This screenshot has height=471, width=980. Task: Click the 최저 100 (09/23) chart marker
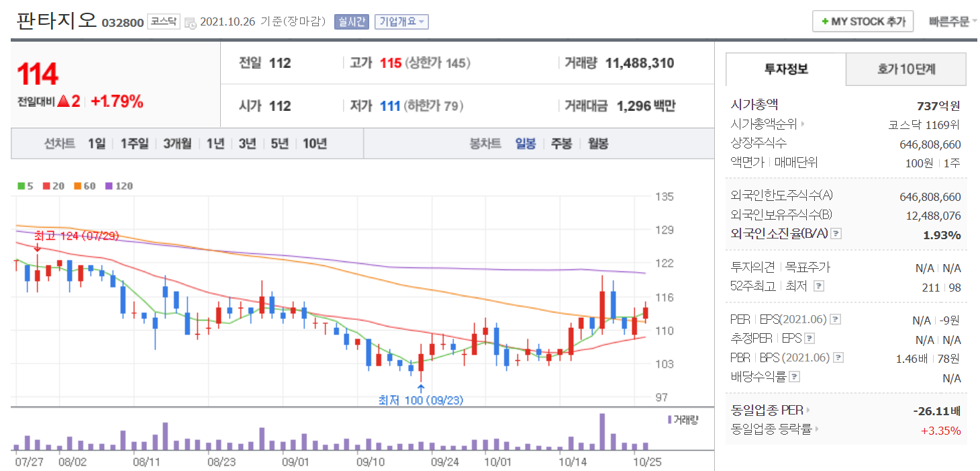(x=421, y=400)
